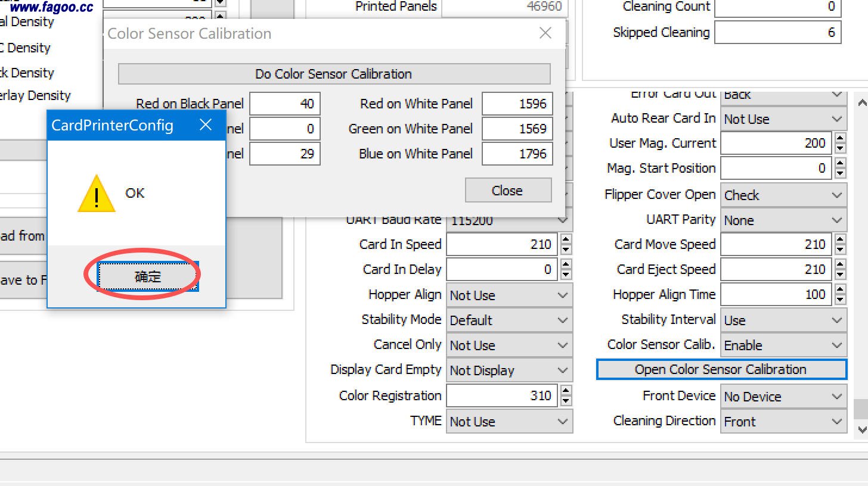Open the Color Sensor Calibration button
This screenshot has height=486, width=868.
(721, 369)
